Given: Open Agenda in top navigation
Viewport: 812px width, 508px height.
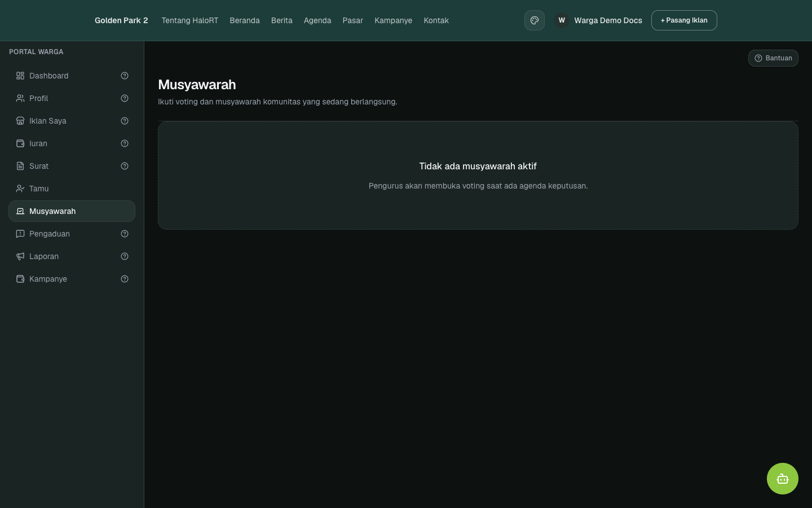Looking at the screenshot, I should coord(317,20).
